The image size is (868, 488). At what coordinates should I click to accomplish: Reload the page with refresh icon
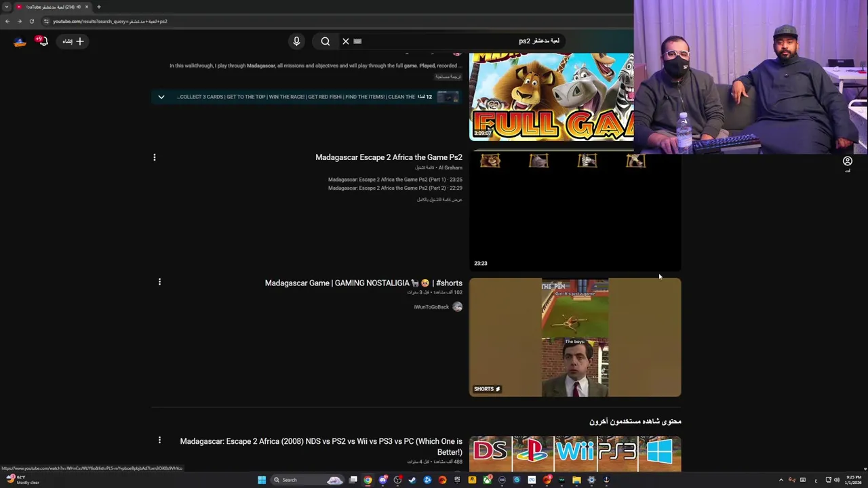point(31,21)
